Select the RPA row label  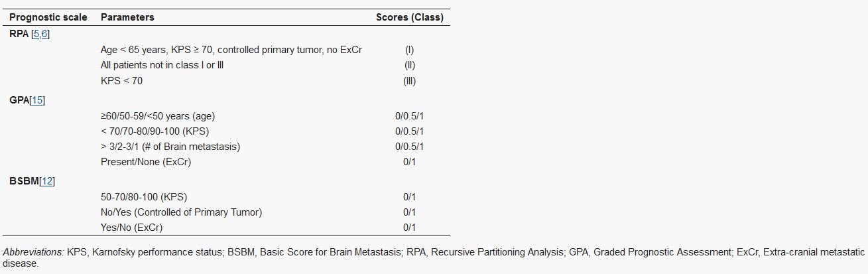pyautogui.click(x=19, y=34)
